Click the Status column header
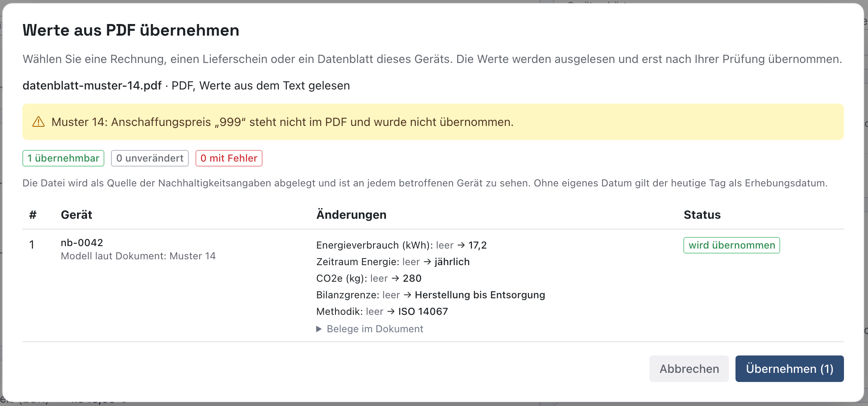The image size is (868, 406). (702, 215)
